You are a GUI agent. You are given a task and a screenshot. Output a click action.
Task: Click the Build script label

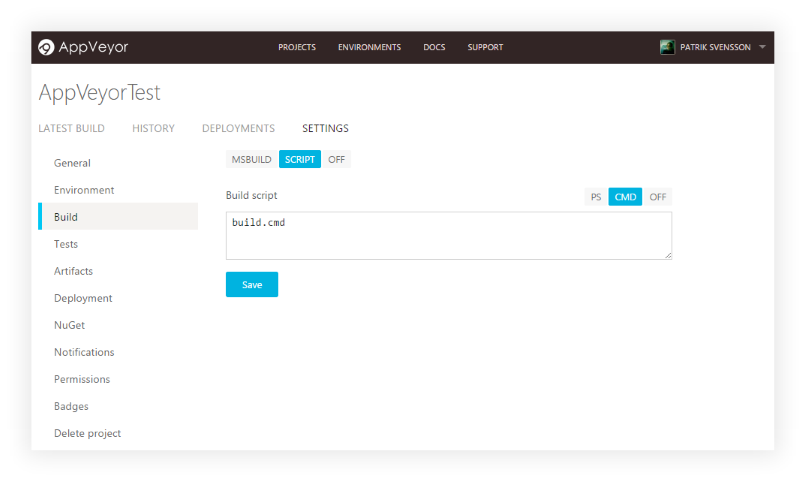point(251,195)
